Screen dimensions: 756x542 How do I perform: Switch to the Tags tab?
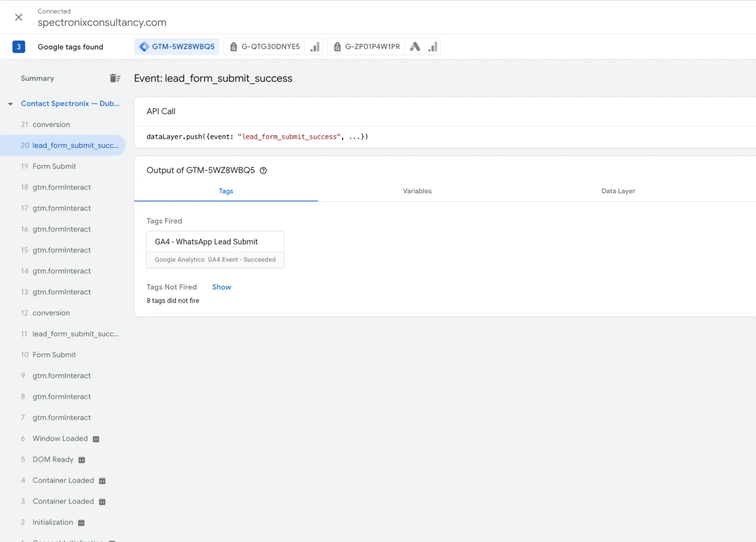coord(226,191)
